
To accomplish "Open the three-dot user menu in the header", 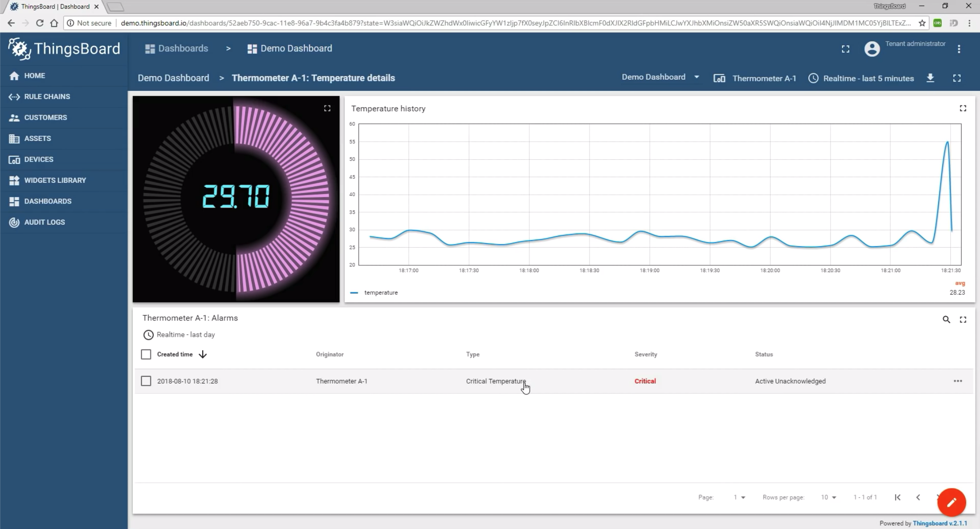I will coord(959,49).
